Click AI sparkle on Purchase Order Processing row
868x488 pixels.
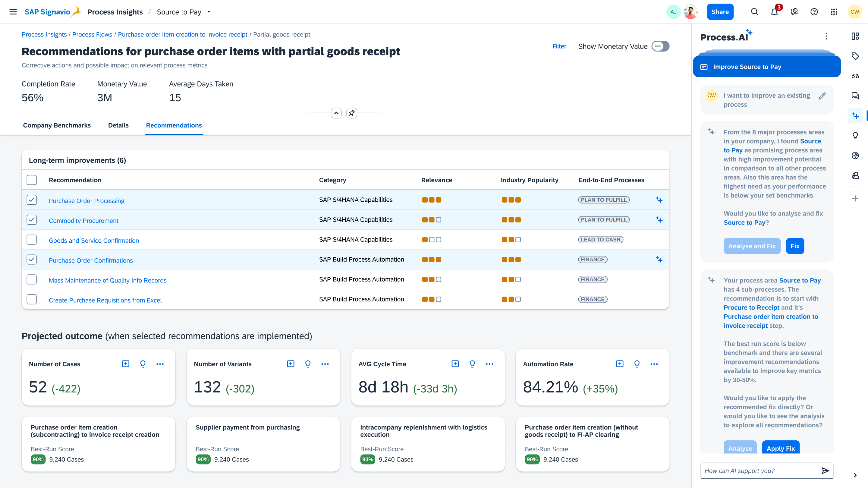(x=659, y=200)
